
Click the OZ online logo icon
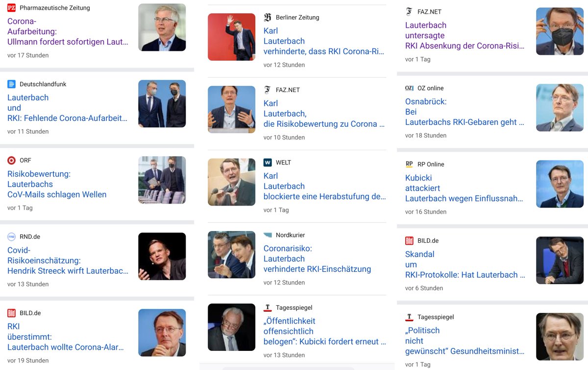(x=409, y=88)
